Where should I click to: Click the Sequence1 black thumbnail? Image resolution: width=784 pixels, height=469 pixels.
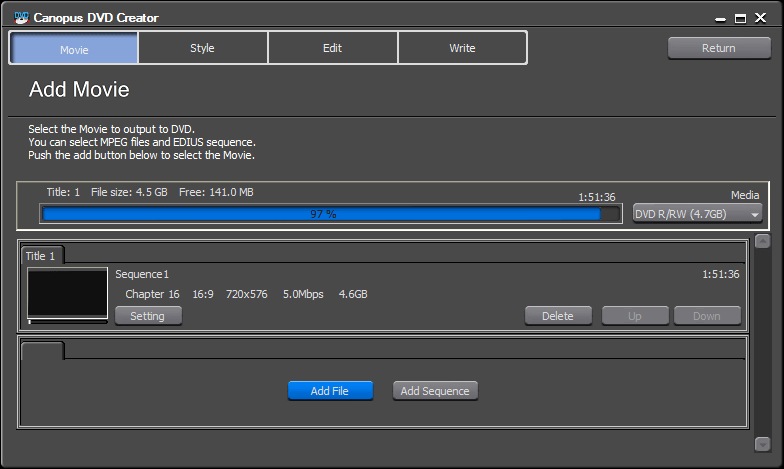click(x=68, y=294)
